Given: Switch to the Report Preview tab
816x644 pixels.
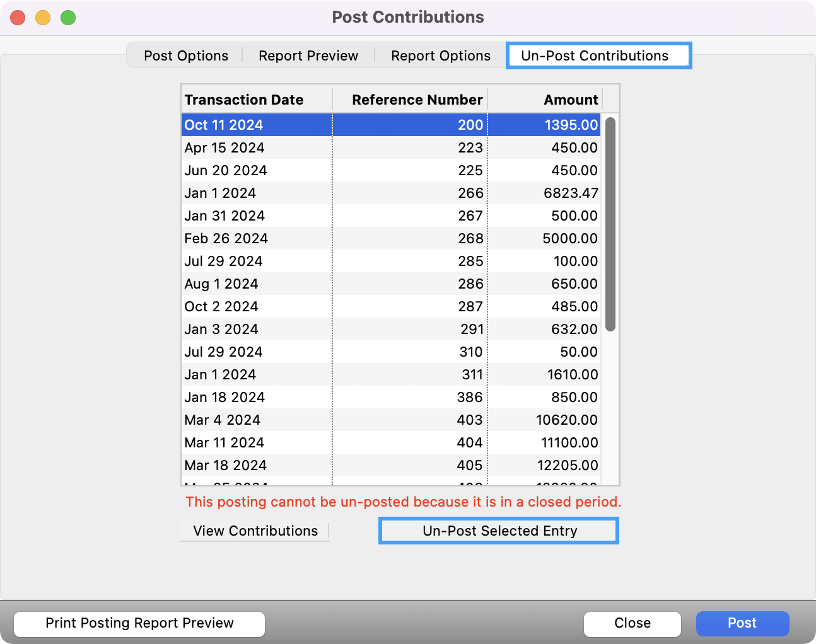Looking at the screenshot, I should click(308, 55).
